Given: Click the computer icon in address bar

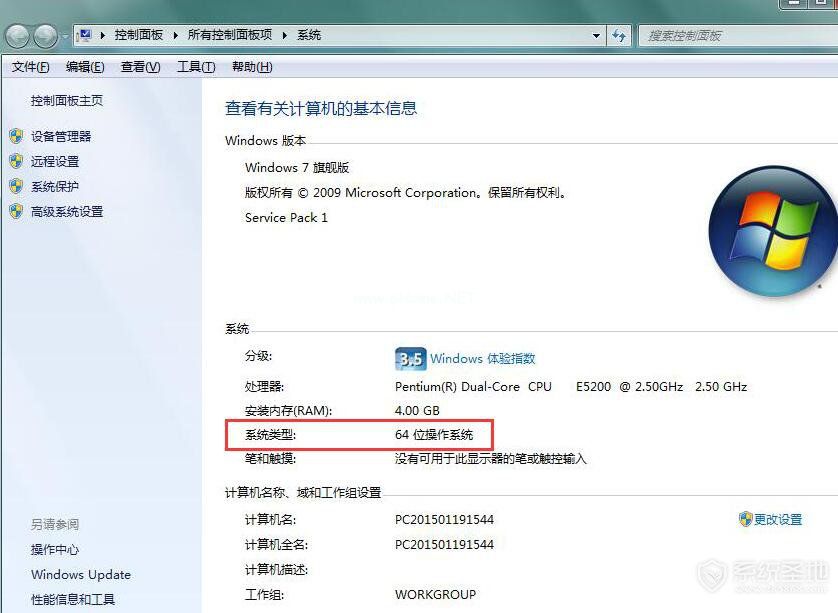Looking at the screenshot, I should click(x=84, y=35).
